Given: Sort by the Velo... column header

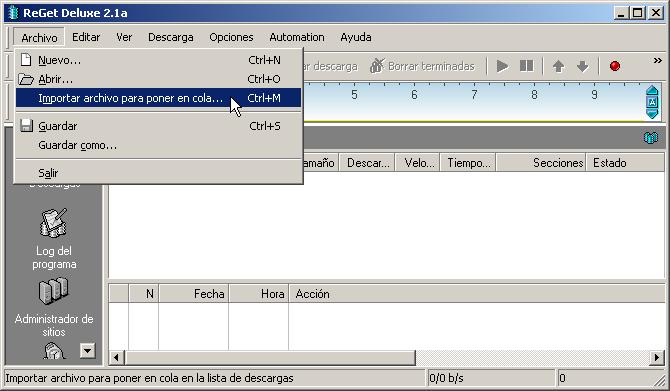Looking at the screenshot, I should tap(418, 163).
